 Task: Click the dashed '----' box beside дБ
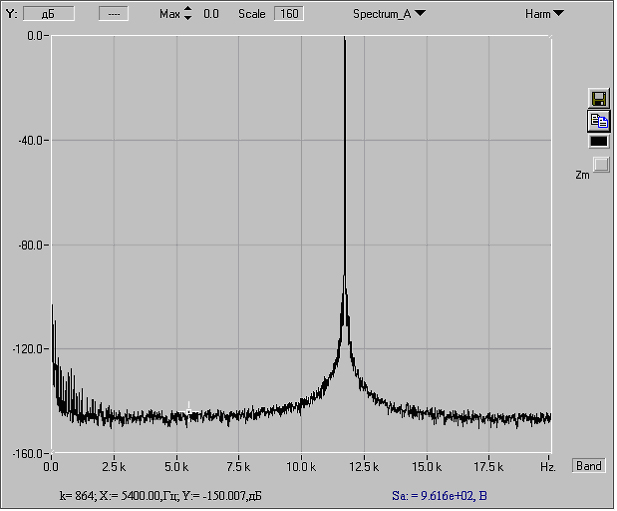(x=113, y=14)
